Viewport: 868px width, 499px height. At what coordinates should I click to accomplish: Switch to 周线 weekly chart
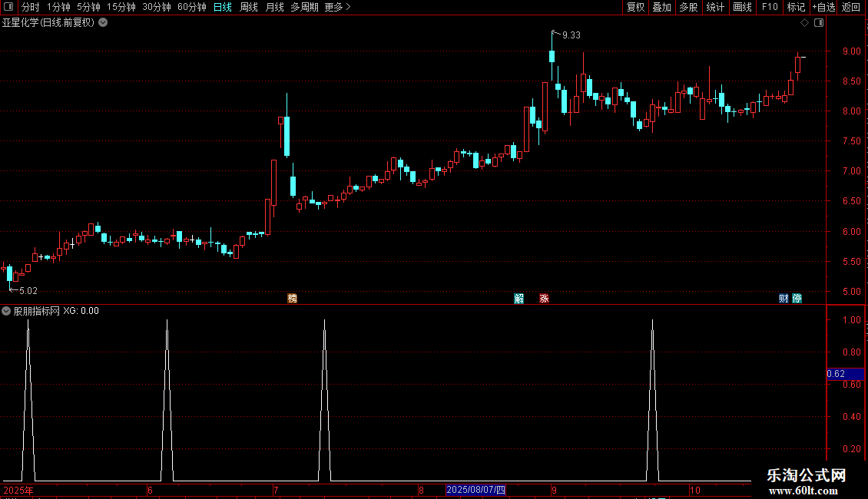click(249, 7)
